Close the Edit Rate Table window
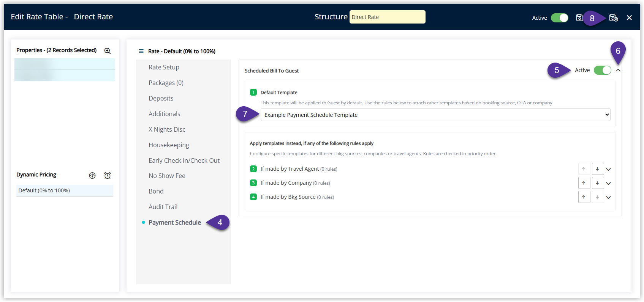 coord(629,18)
